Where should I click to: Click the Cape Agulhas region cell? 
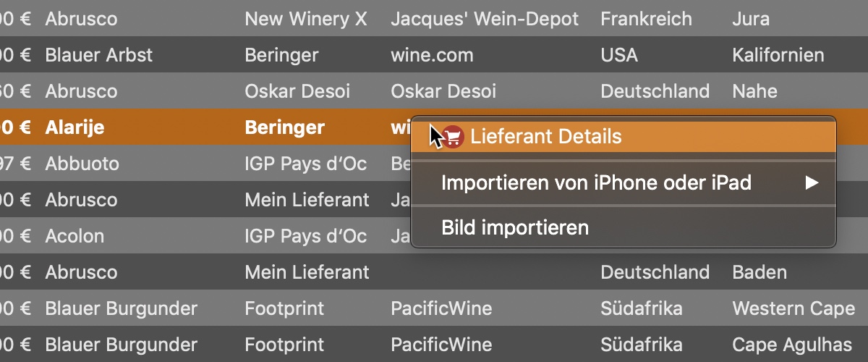[792, 345]
